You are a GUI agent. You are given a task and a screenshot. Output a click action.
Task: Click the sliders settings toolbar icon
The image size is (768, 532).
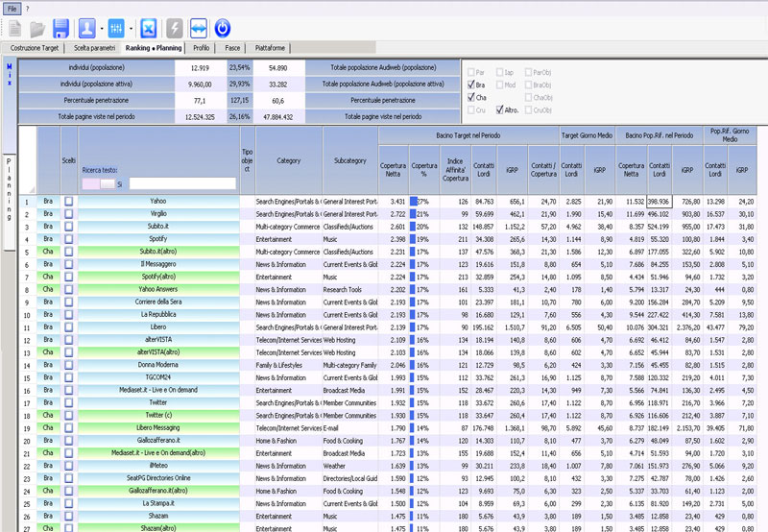tap(115, 28)
